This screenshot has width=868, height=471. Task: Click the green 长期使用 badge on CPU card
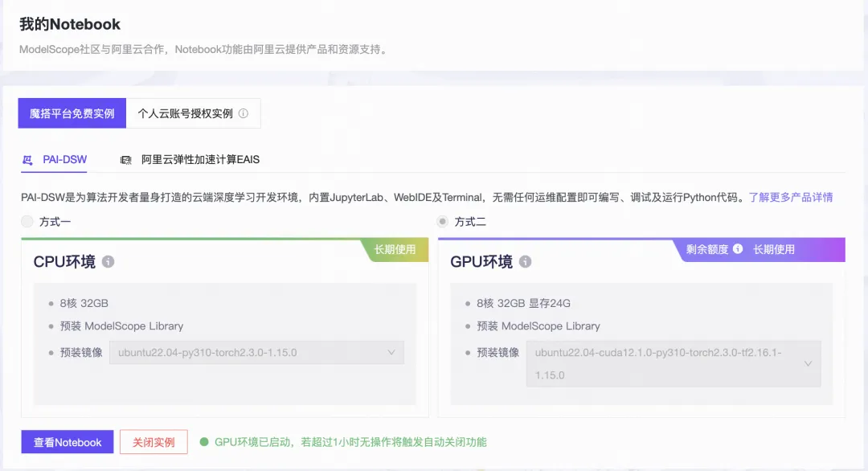click(395, 250)
